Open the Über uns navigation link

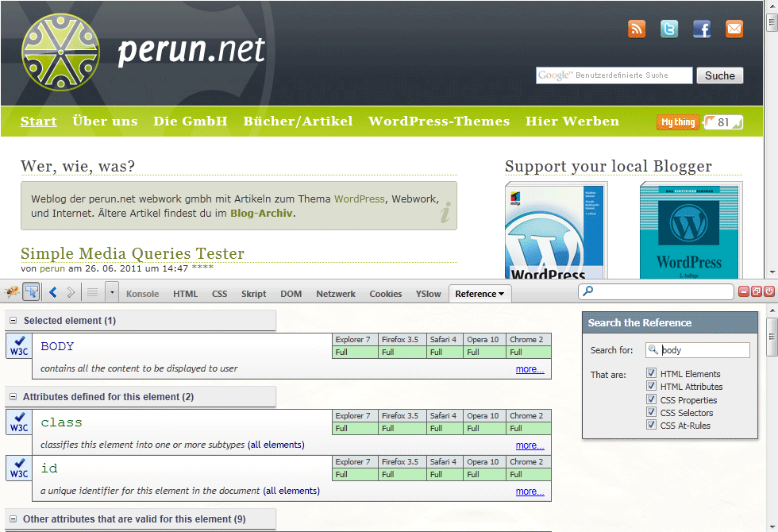105,121
